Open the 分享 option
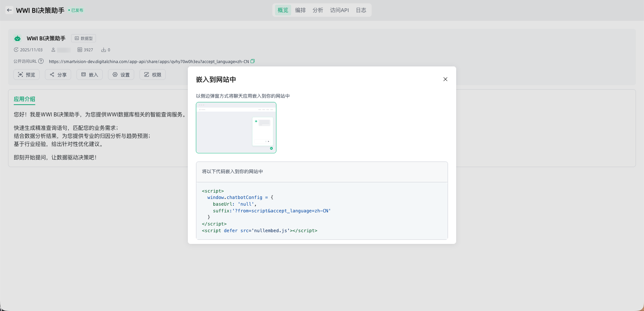Viewport: 644px width, 311px height. (58, 74)
